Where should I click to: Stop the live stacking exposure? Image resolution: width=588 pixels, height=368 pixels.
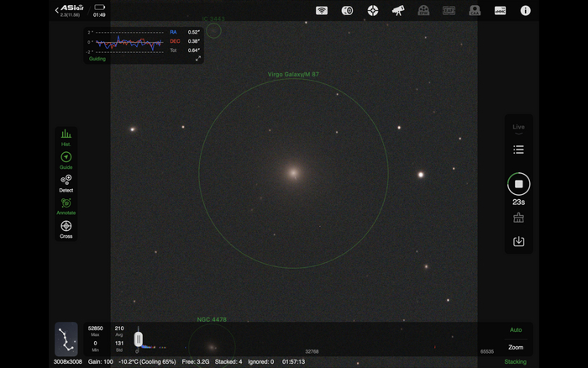tap(518, 184)
